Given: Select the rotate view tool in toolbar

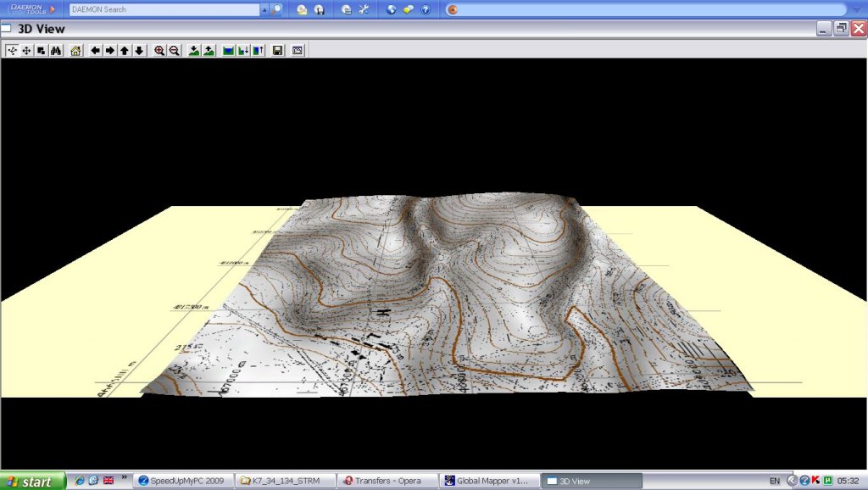Looking at the screenshot, I should pyautogui.click(x=12, y=51).
